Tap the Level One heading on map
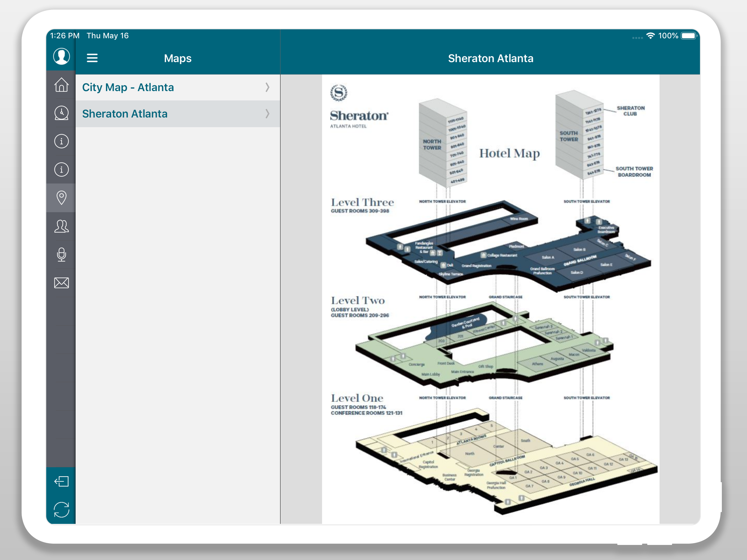The image size is (747, 560). (x=357, y=398)
